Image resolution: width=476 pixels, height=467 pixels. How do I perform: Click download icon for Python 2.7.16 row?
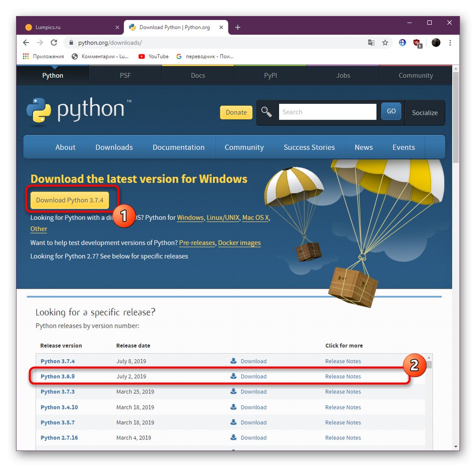tap(233, 437)
